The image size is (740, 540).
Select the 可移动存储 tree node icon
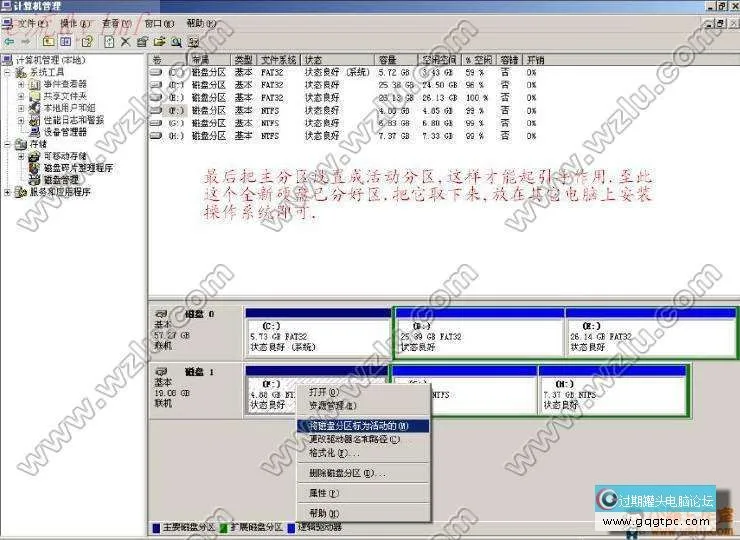click(x=34, y=156)
